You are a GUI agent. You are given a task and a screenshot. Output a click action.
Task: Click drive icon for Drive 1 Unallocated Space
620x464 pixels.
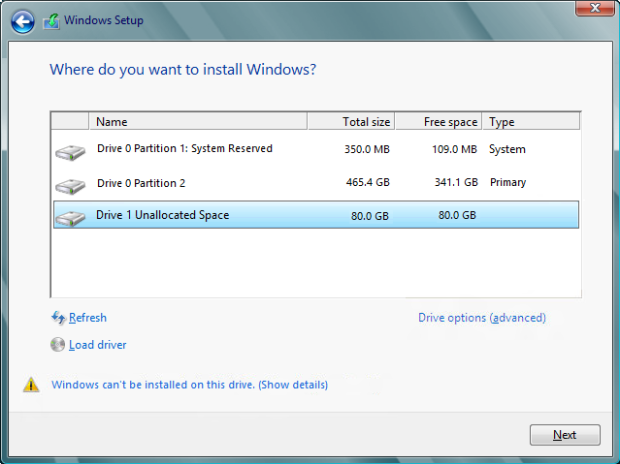70,218
